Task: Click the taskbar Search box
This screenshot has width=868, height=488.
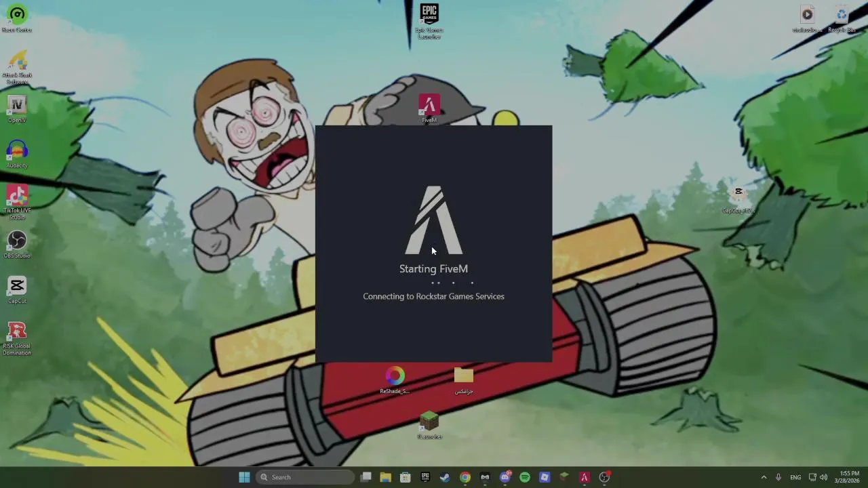Action: [x=305, y=477]
